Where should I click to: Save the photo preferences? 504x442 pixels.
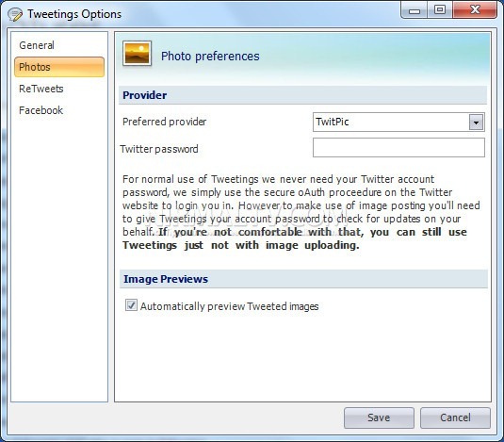[379, 417]
